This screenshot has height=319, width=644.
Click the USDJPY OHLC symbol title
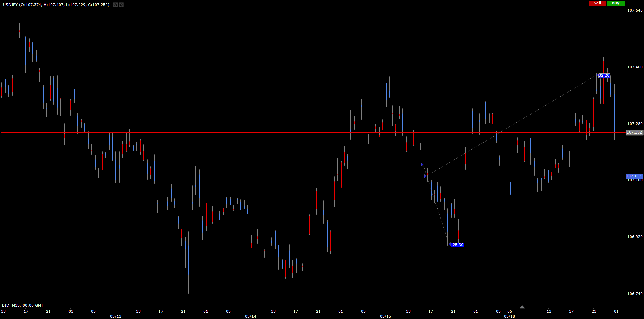56,5
